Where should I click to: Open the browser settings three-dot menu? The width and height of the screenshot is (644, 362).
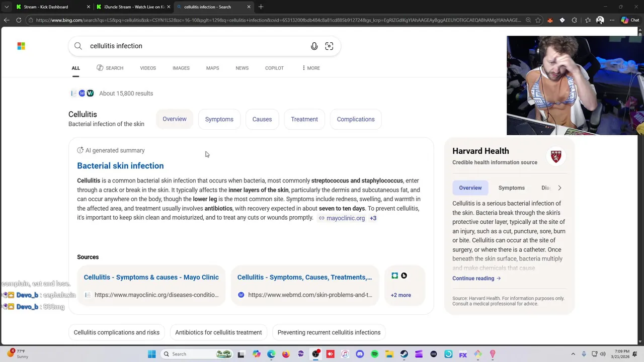click(x=612, y=20)
